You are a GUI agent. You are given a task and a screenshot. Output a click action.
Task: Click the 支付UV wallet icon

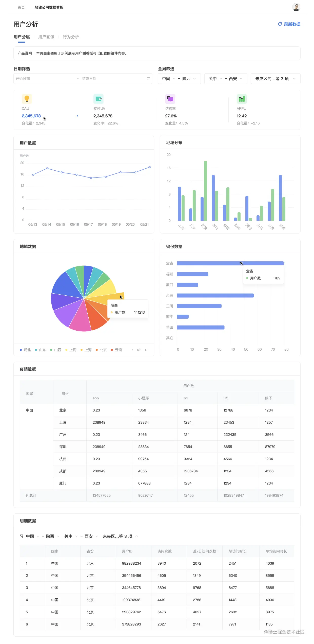99,99
